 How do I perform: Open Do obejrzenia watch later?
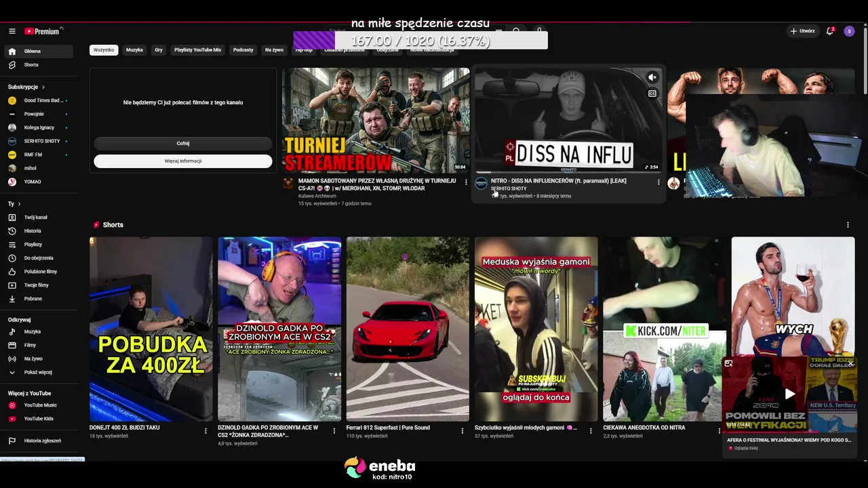tap(39, 258)
